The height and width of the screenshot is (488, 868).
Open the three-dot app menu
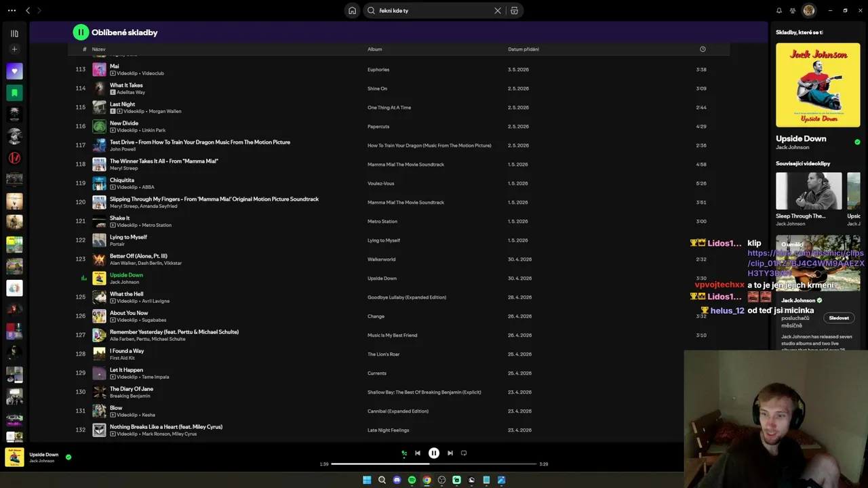12,10
